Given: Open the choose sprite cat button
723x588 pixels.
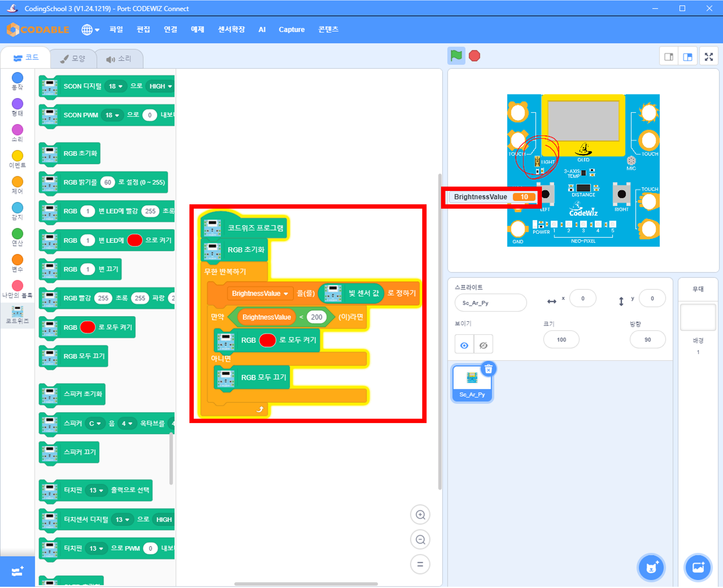Looking at the screenshot, I should point(651,567).
